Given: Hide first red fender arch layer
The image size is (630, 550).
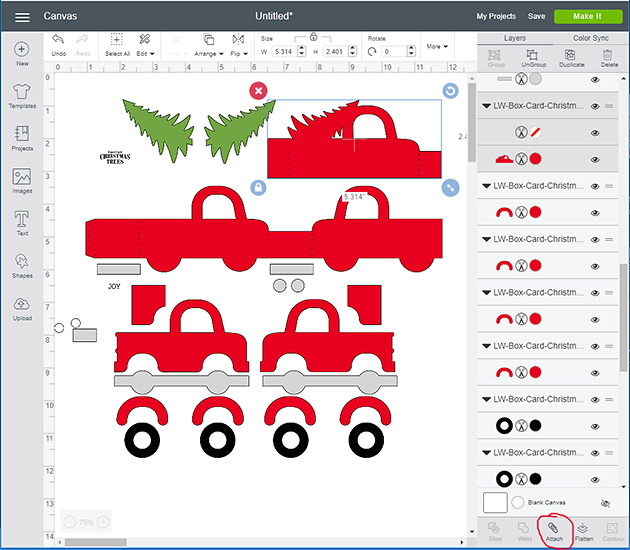Looking at the screenshot, I should (595, 213).
